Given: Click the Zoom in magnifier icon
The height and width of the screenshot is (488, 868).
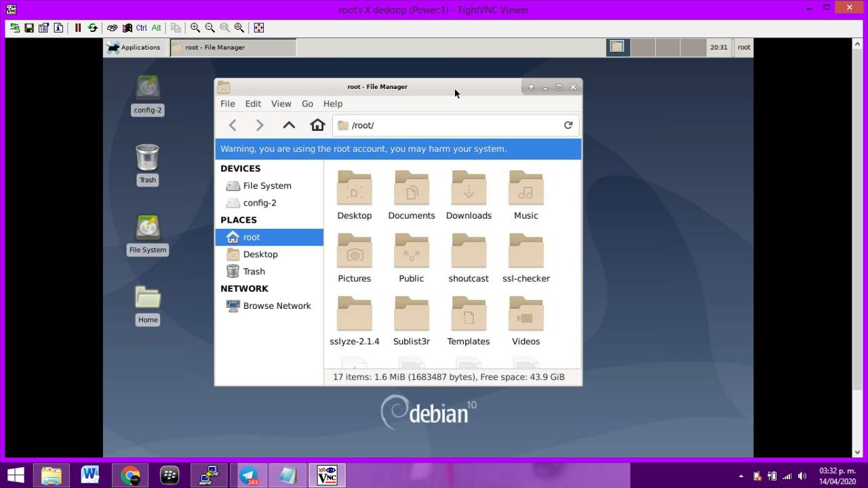Looking at the screenshot, I should [x=195, y=28].
